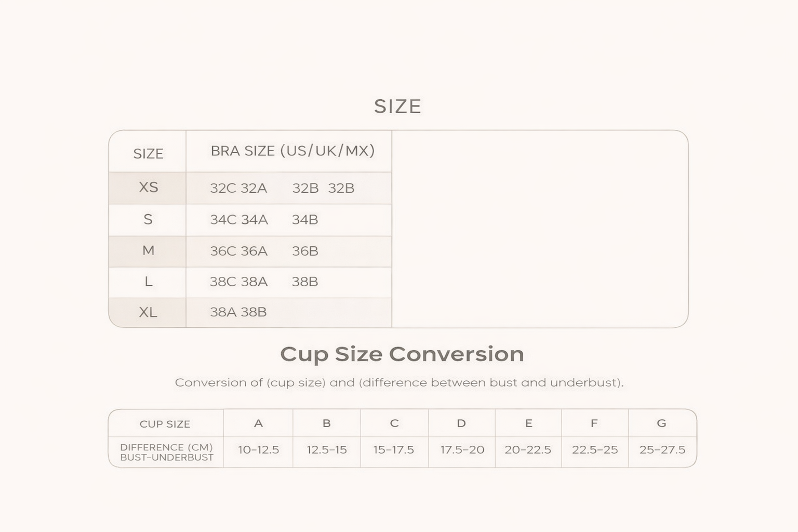Click the 25-27.5 value under G
The height and width of the screenshot is (532, 798).
(x=662, y=450)
